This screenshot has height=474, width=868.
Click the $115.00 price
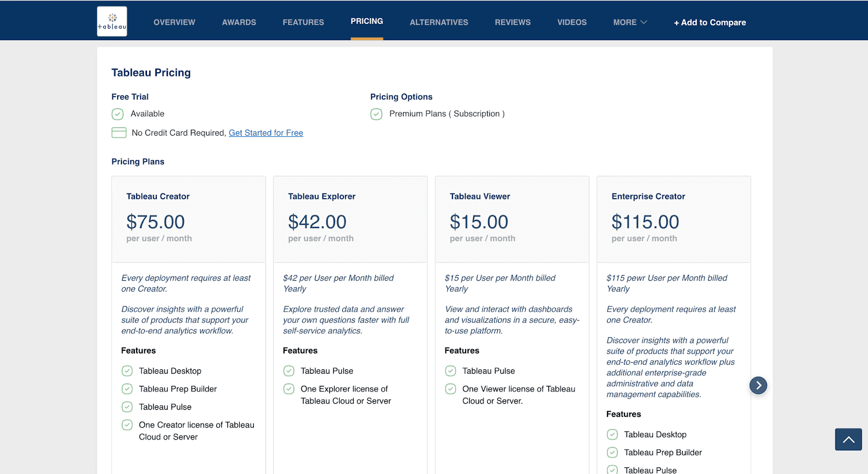645,222
